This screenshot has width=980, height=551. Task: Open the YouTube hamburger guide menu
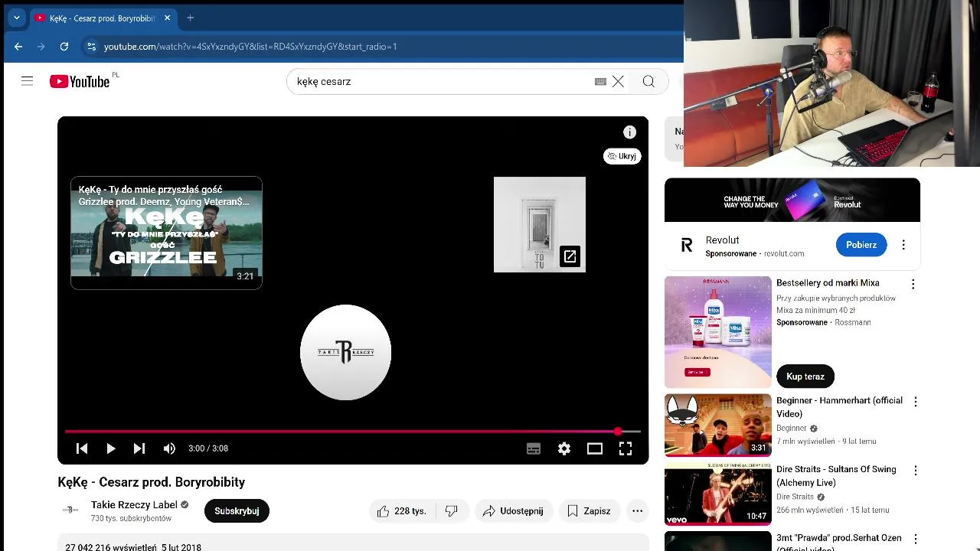pos(27,80)
